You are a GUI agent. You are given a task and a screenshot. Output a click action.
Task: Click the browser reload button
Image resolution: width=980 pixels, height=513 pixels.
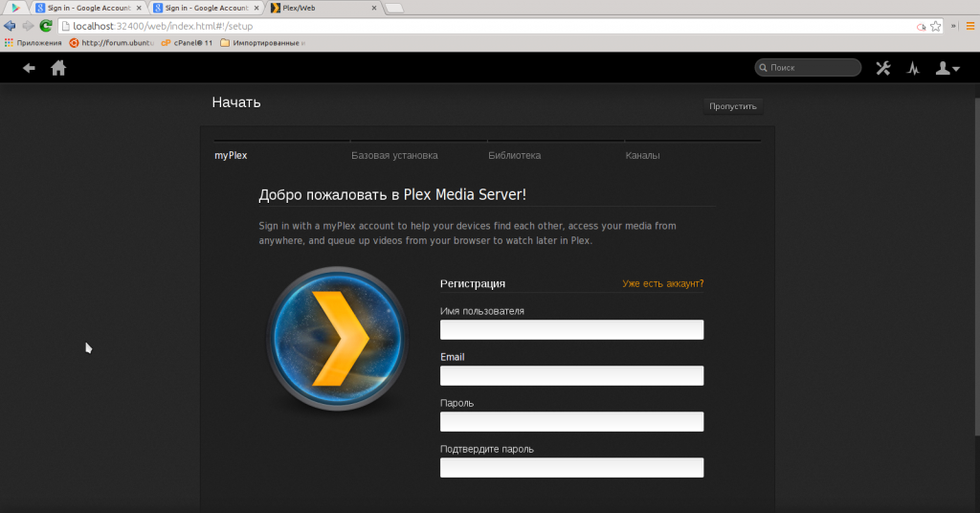(45, 26)
